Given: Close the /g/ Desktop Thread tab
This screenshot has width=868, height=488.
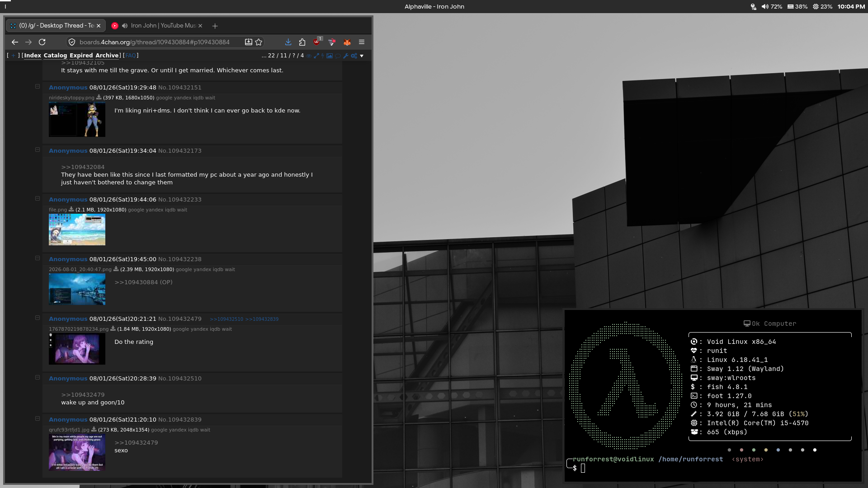Looking at the screenshot, I should pos(99,26).
